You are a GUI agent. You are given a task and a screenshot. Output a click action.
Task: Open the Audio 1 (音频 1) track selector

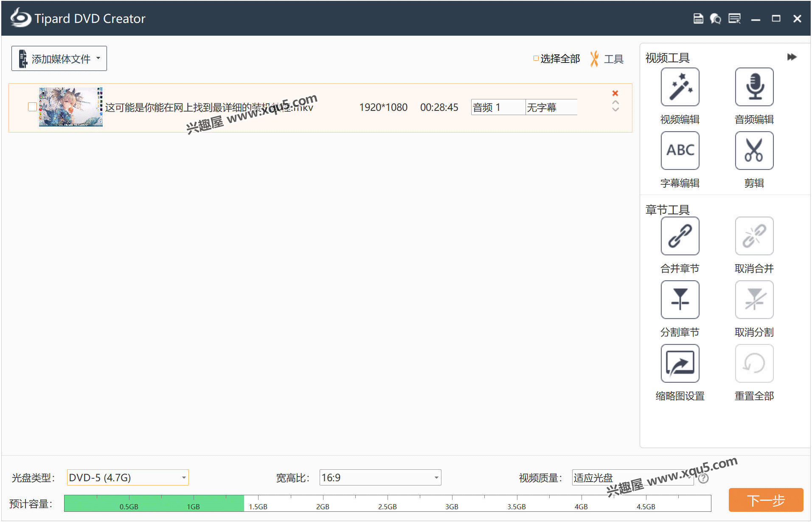pos(497,107)
